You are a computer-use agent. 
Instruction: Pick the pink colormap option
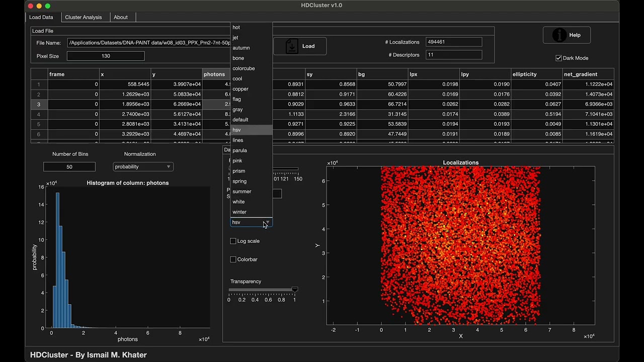251,161
